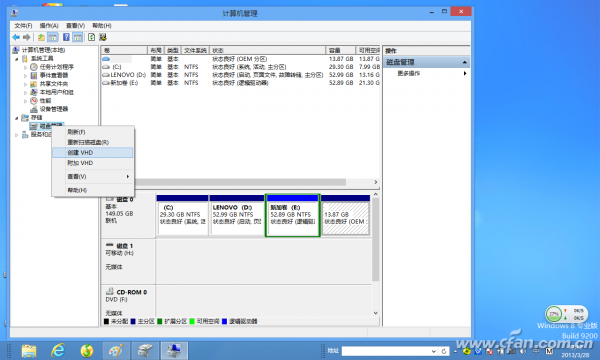This screenshot has height=360, width=600.
Task: Select the (C:) 29.30 GB partition block
Action: (x=183, y=215)
